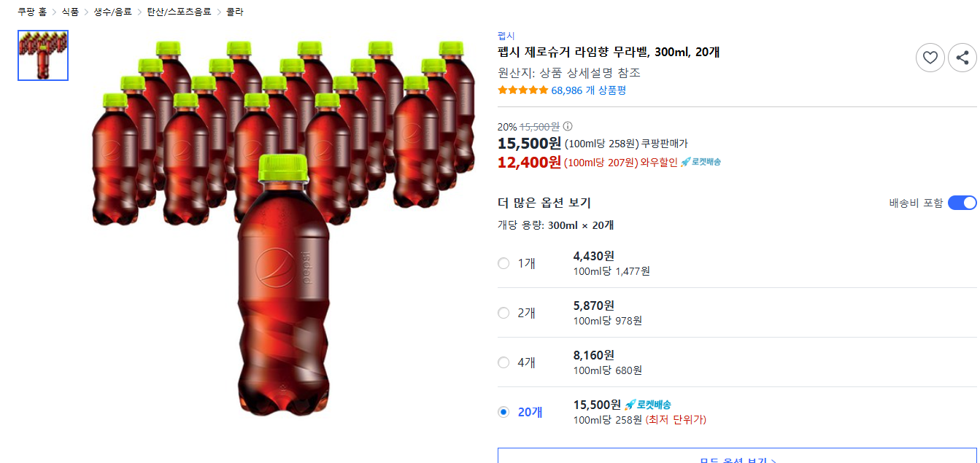Click the 콜라 breadcrumb link
Screen dimensions: 980x463
234,12
